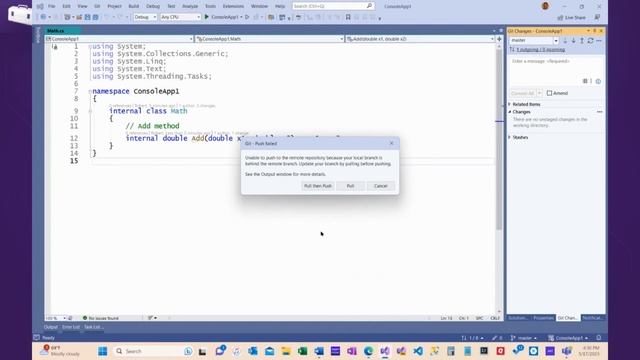Toggle the Amend checkbox

click(x=549, y=93)
